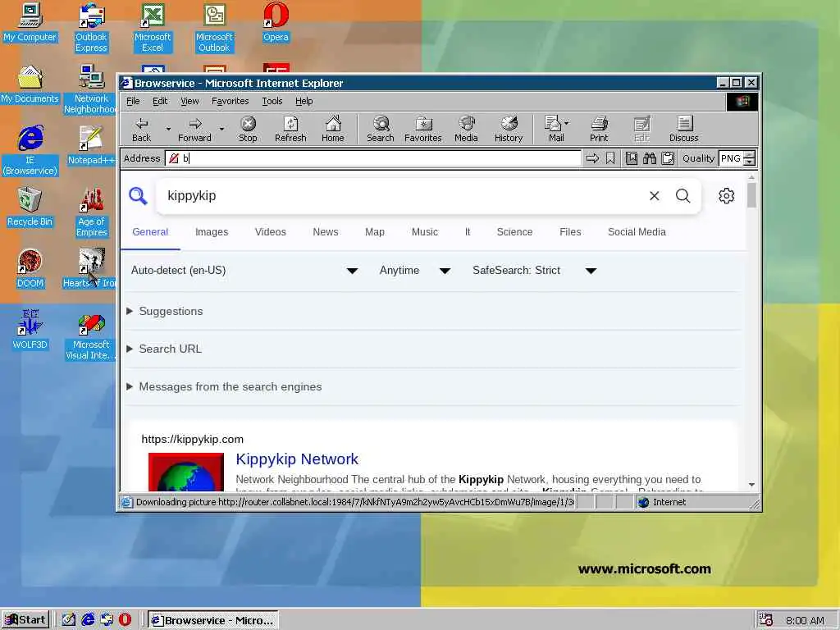Open the Anytime time range dropdown
Screen dimensions: 840x630
pyautogui.click(x=414, y=270)
